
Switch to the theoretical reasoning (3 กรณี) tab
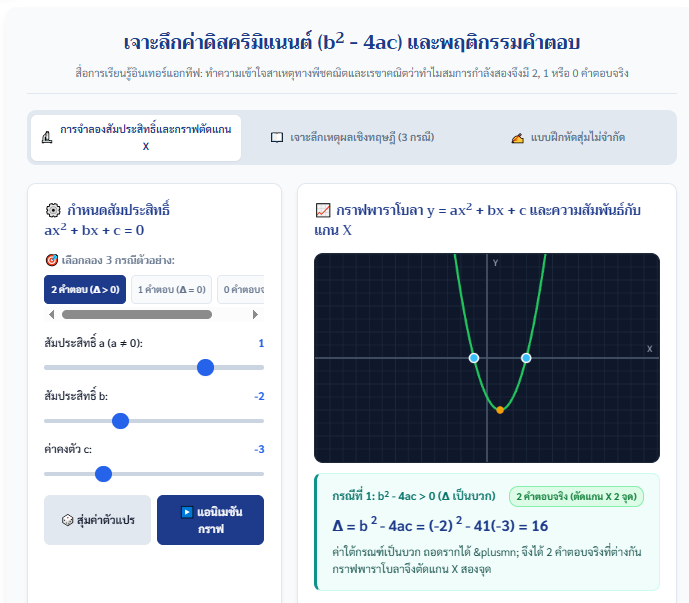coord(352,138)
